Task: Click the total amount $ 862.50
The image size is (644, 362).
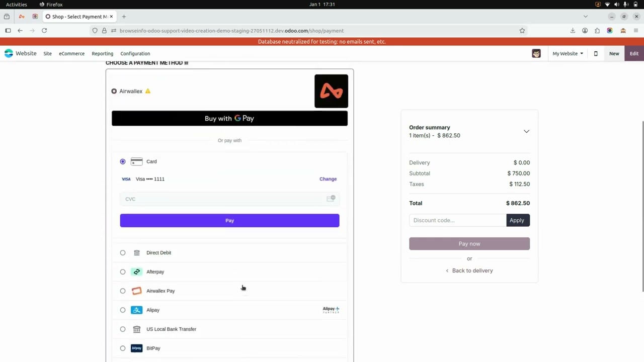Action: [x=518, y=203]
